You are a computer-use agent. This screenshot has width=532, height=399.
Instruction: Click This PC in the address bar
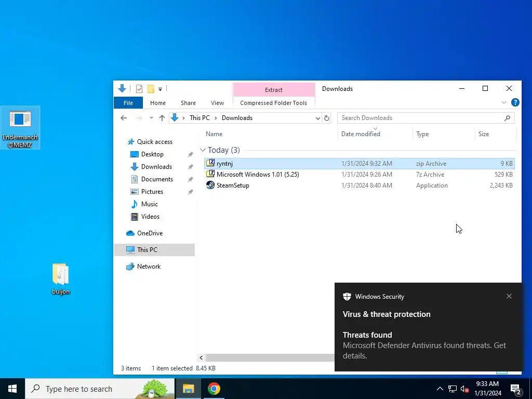click(x=199, y=118)
